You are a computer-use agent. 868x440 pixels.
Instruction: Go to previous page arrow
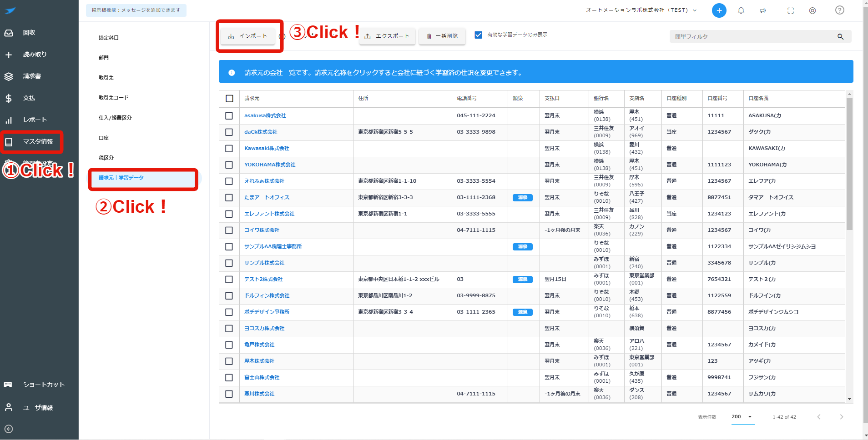(819, 417)
